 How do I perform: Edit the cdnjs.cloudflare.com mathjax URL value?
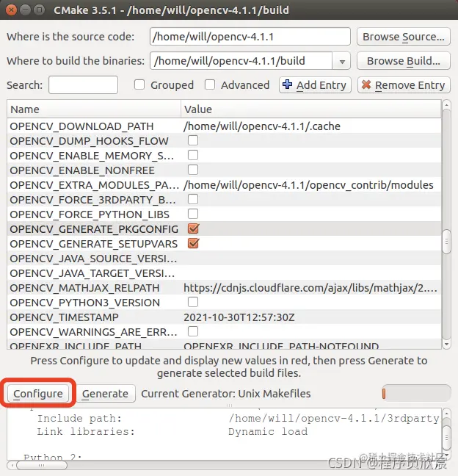point(310,288)
